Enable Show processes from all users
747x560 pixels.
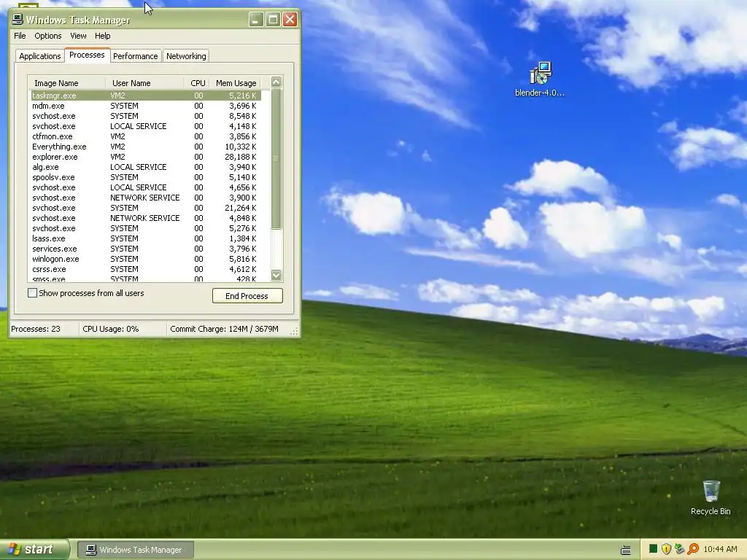(x=32, y=293)
